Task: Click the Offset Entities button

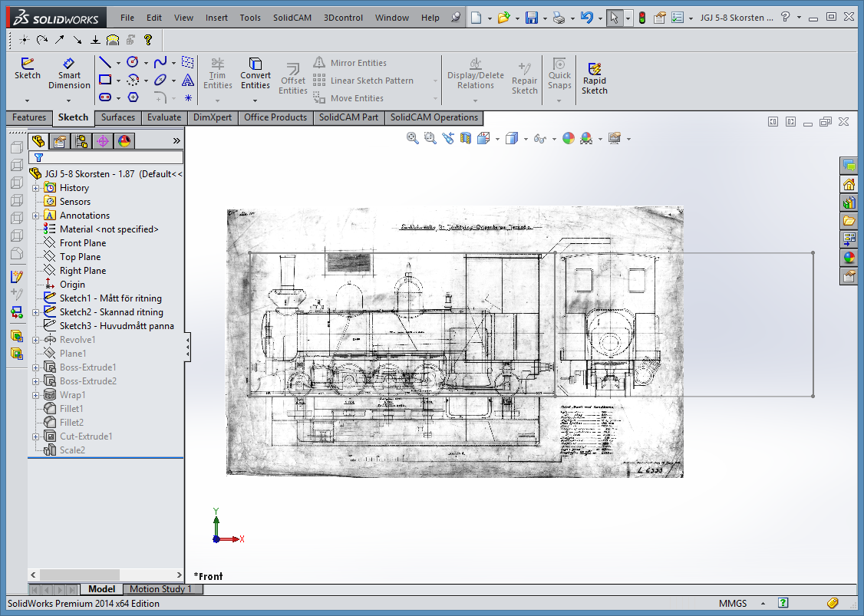Action: (x=292, y=79)
